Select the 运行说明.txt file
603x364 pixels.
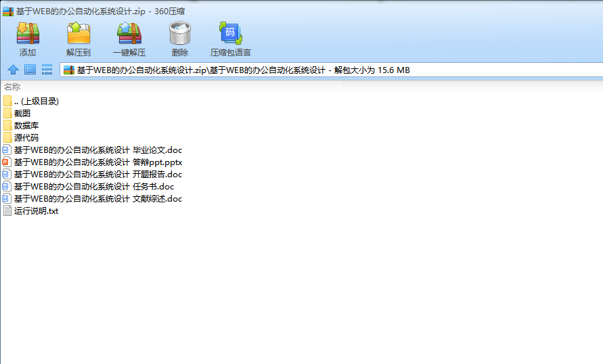click(x=30, y=210)
